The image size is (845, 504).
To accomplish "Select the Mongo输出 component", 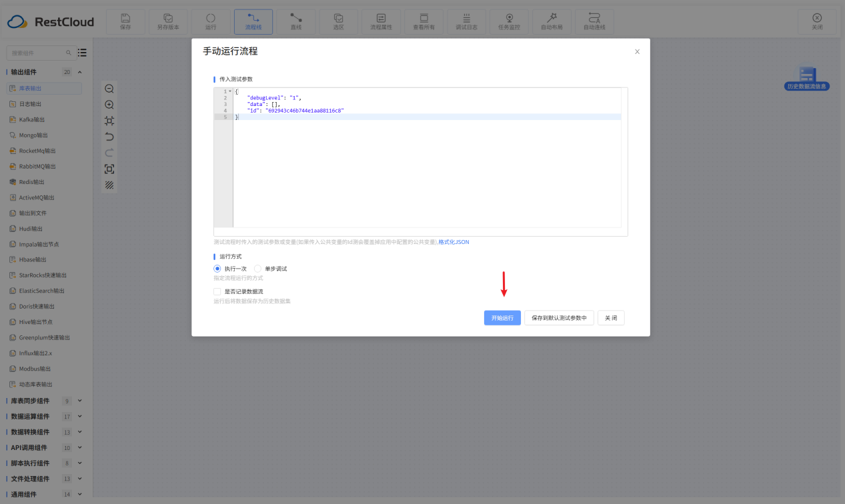I will point(44,135).
